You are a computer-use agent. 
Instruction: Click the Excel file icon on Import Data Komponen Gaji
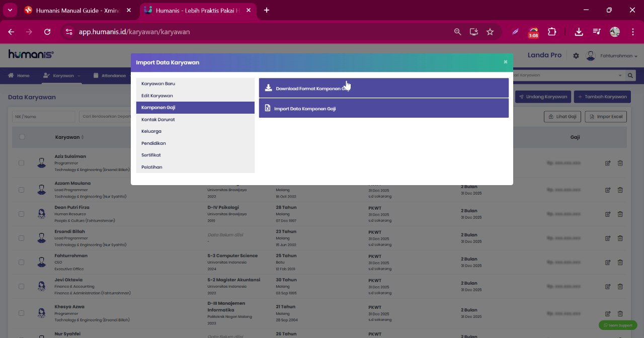[268, 108]
